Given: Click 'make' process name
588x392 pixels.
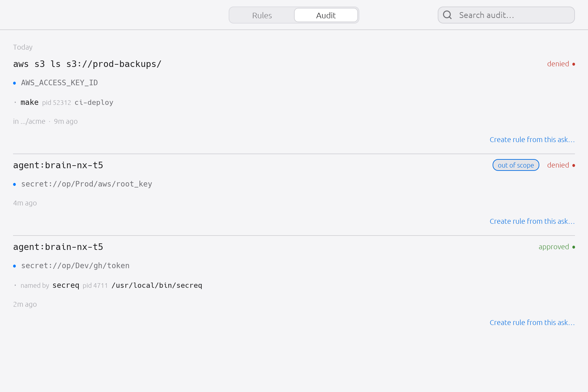Looking at the screenshot, I should (x=29, y=103).
